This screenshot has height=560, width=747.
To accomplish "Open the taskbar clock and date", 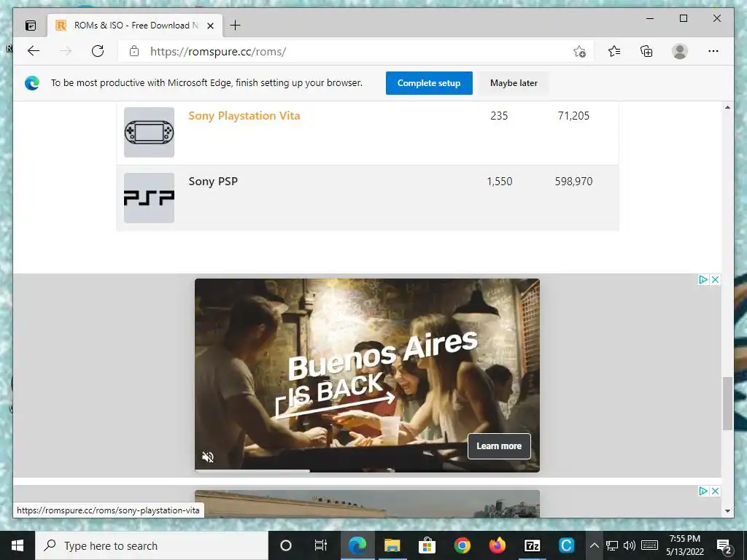I will 685,545.
